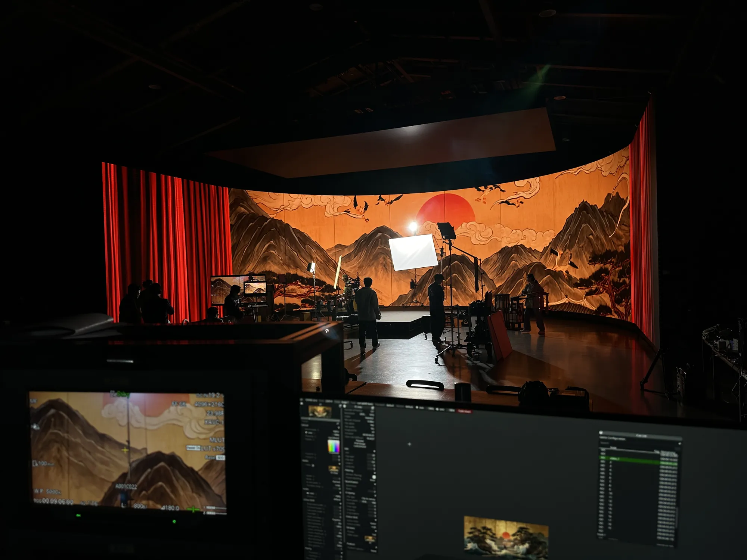
Task: Select the artwork thumbnail atop the left panel
Action: click(x=320, y=411)
